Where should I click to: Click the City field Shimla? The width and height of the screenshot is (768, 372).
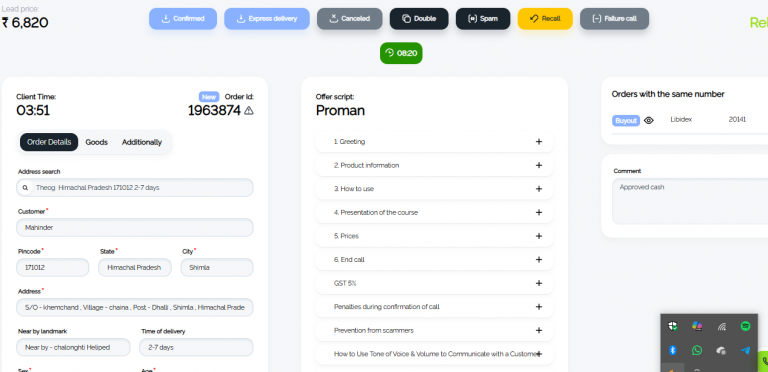(217, 268)
